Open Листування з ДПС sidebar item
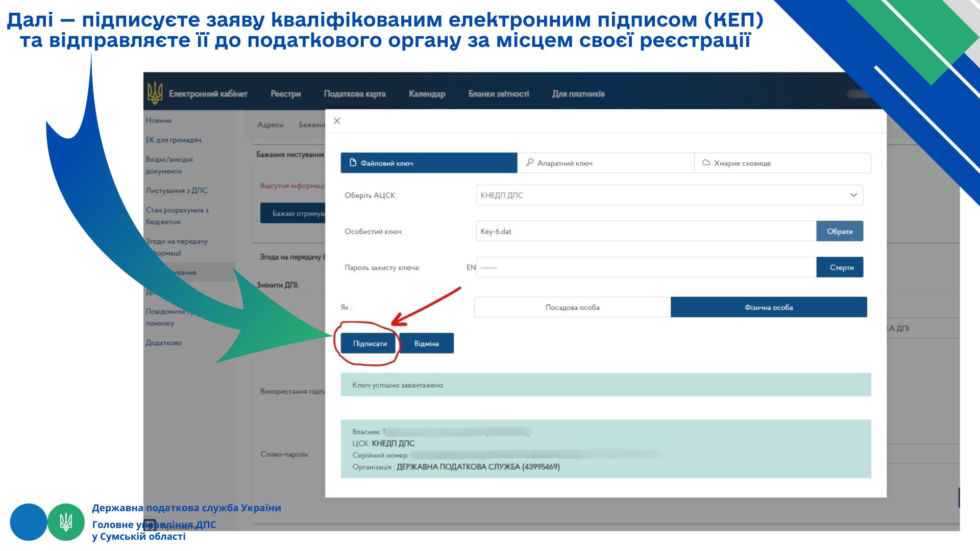Viewport: 980px width, 551px height. [x=177, y=191]
